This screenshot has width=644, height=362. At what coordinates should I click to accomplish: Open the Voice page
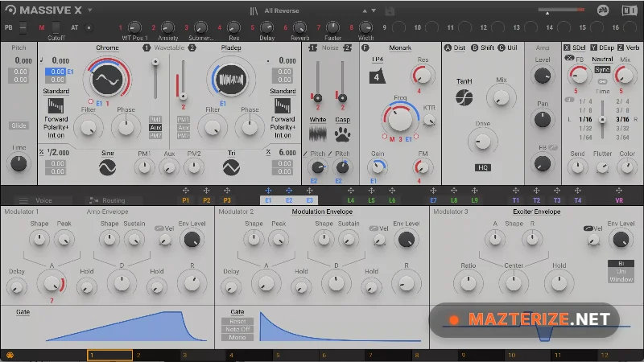pos(43,200)
